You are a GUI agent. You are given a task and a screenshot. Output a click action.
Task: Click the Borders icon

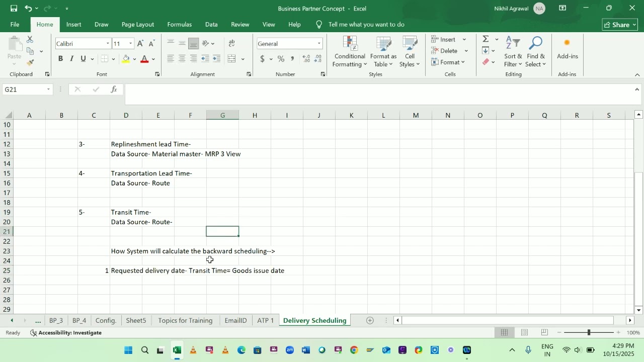[105, 59]
